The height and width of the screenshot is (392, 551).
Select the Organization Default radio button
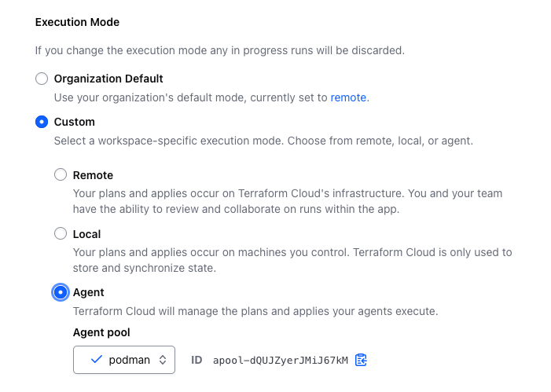(42, 79)
